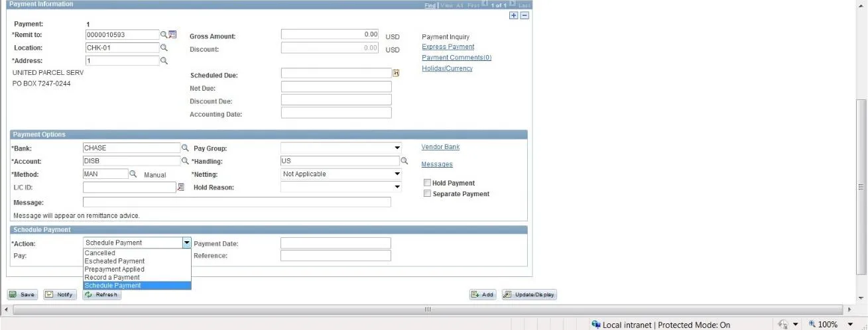Open Payment Comments(0) link
Image resolution: width=868 pixels, height=330 pixels.
(x=457, y=58)
